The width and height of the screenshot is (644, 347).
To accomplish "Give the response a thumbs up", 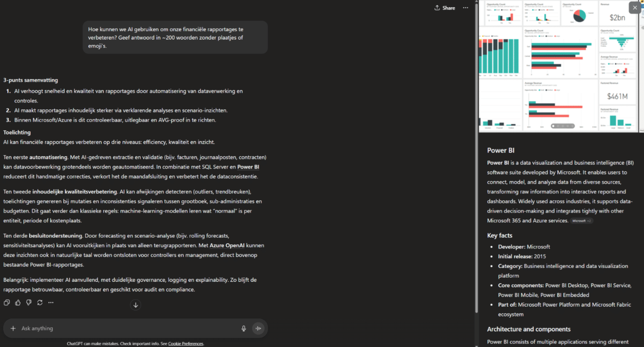I will [x=18, y=302].
